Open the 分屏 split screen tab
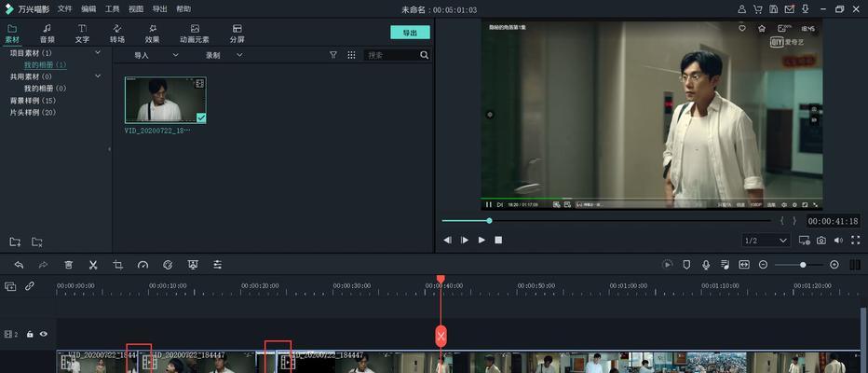868x373 pixels. [x=237, y=34]
